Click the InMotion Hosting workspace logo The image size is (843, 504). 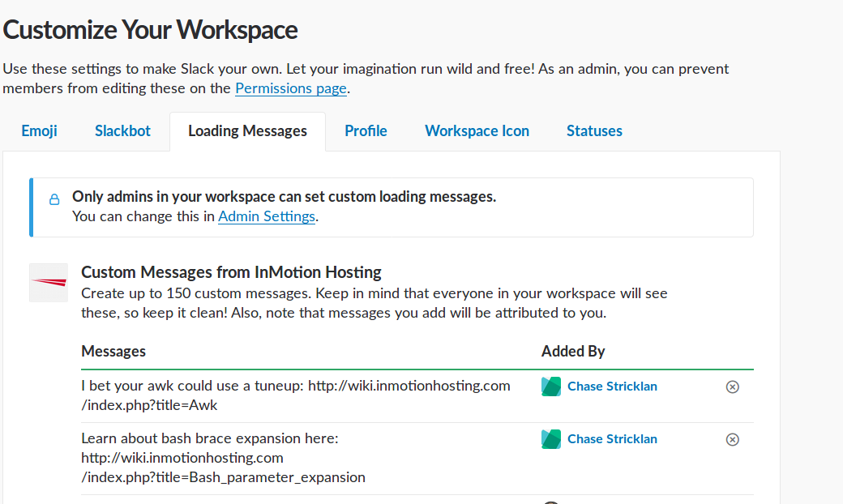49,283
